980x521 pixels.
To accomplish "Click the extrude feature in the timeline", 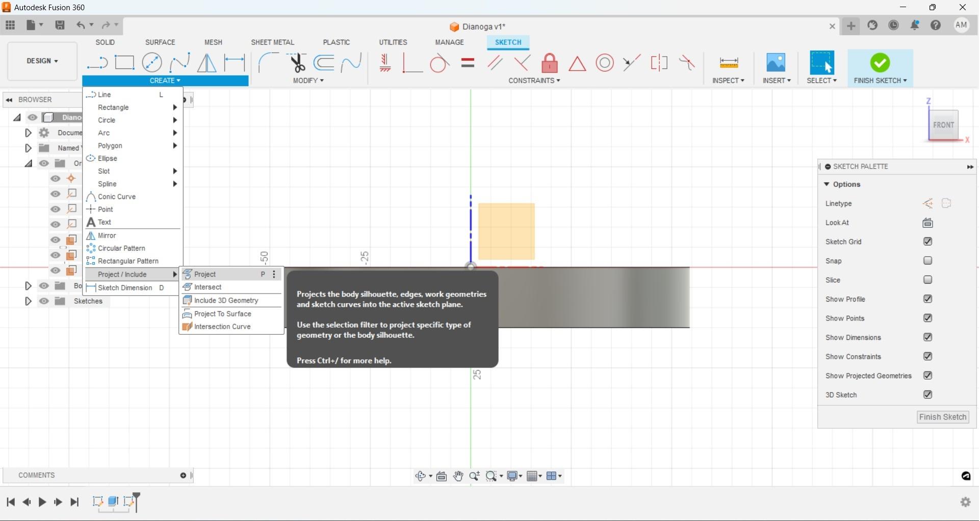I will (x=113, y=502).
